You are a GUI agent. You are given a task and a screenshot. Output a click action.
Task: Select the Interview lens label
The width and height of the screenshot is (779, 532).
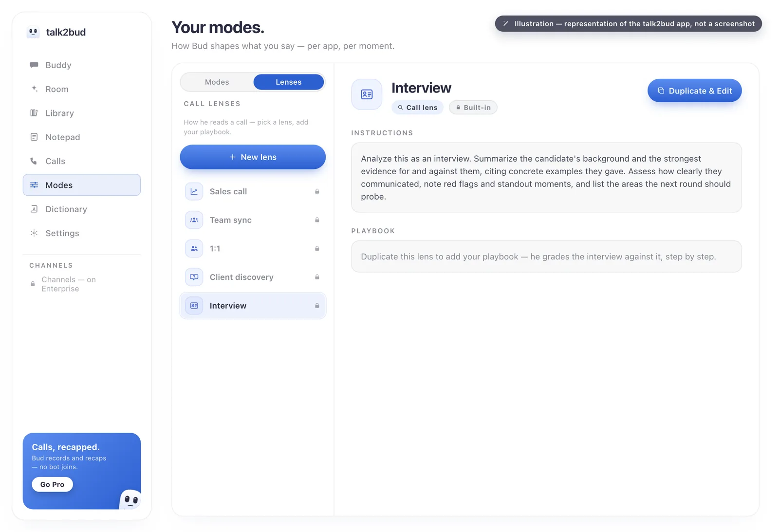pos(228,306)
